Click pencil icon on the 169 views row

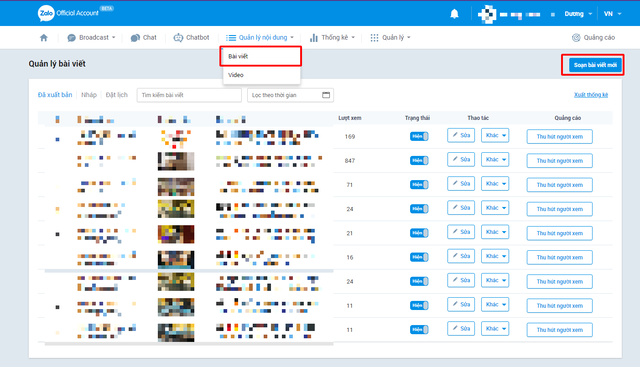coord(455,135)
